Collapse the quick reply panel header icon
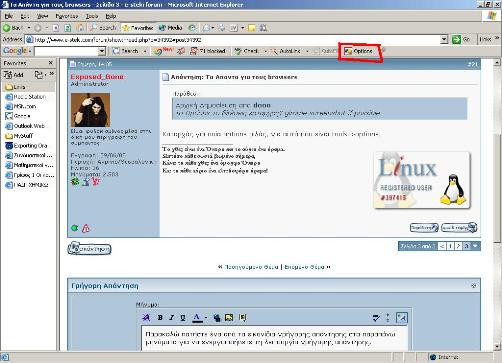 pos(474,286)
